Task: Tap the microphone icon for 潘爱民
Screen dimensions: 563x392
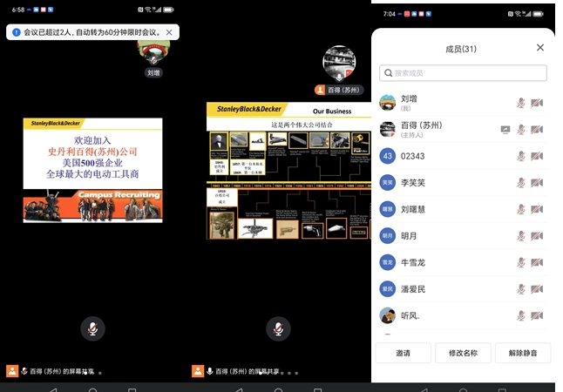Action: (x=521, y=289)
